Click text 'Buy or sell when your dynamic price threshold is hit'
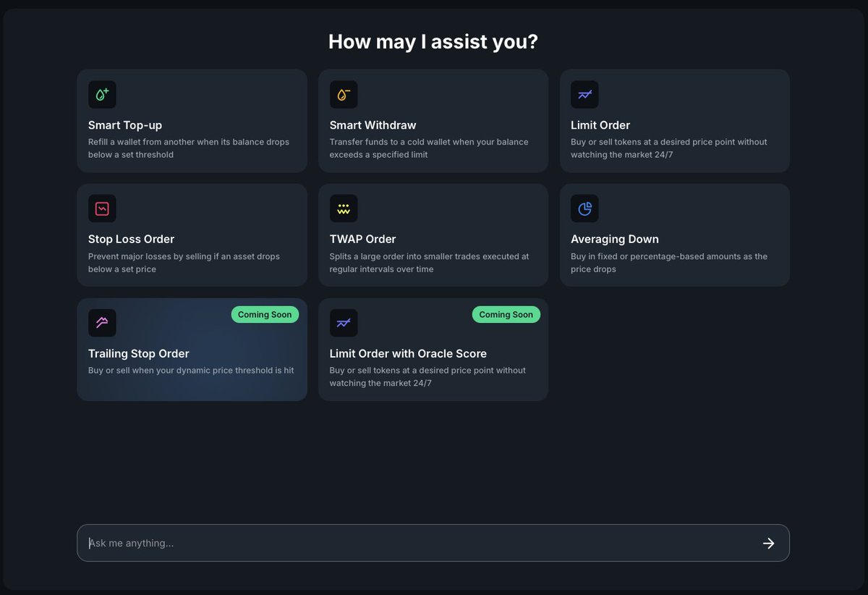868x595 pixels. [191, 371]
